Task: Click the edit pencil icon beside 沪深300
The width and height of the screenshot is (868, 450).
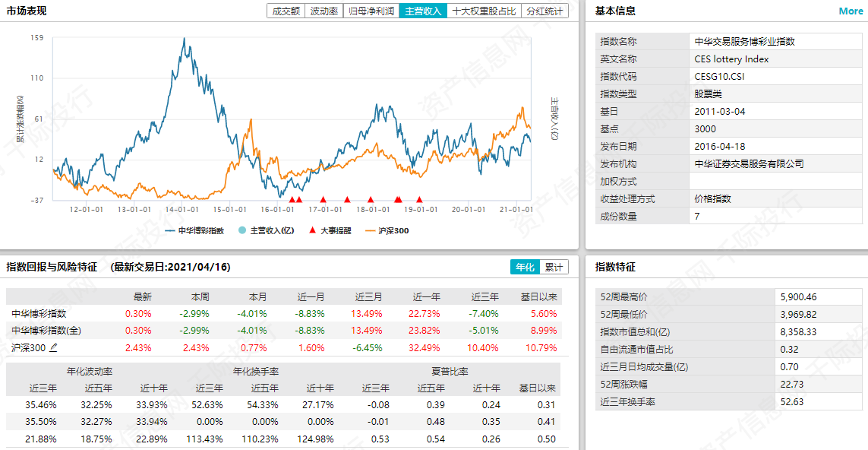Action: pyautogui.click(x=53, y=347)
